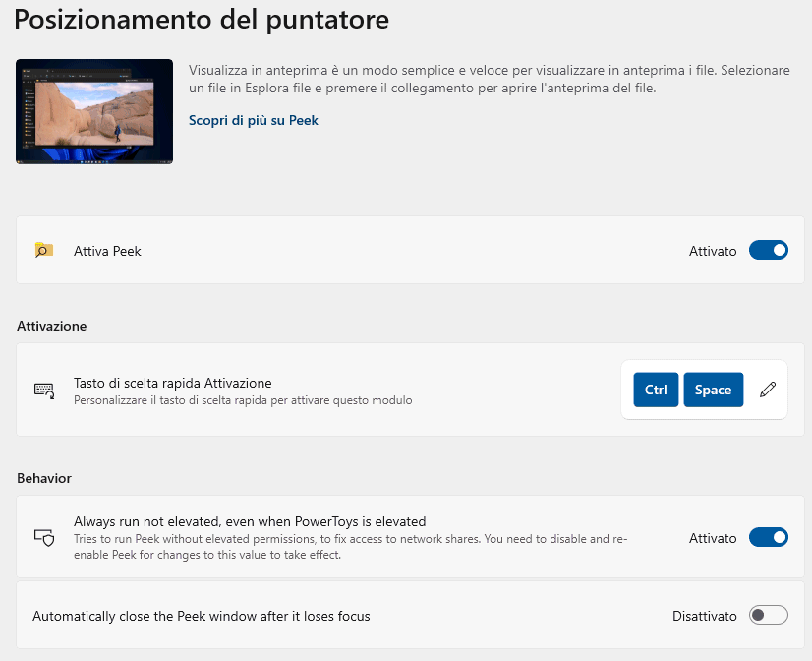Screen dimensions: 812x661
Task: Click Automatically close the Peek window text
Action: 201,616
